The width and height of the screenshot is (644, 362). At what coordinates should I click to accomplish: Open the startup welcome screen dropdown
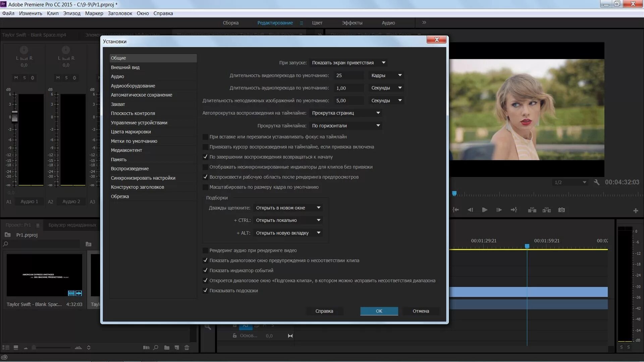[x=348, y=63]
